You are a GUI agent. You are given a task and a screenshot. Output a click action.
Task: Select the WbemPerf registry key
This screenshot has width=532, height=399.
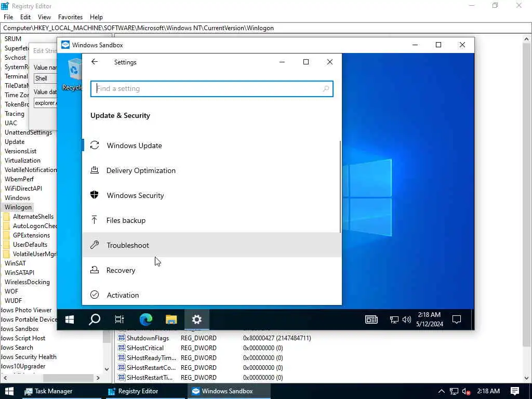tap(19, 179)
